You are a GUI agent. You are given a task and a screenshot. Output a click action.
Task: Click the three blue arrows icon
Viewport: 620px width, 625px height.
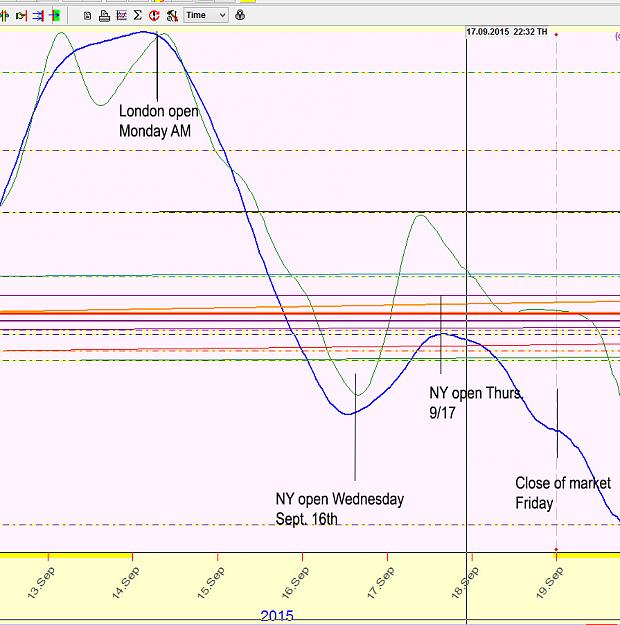click(x=38, y=16)
